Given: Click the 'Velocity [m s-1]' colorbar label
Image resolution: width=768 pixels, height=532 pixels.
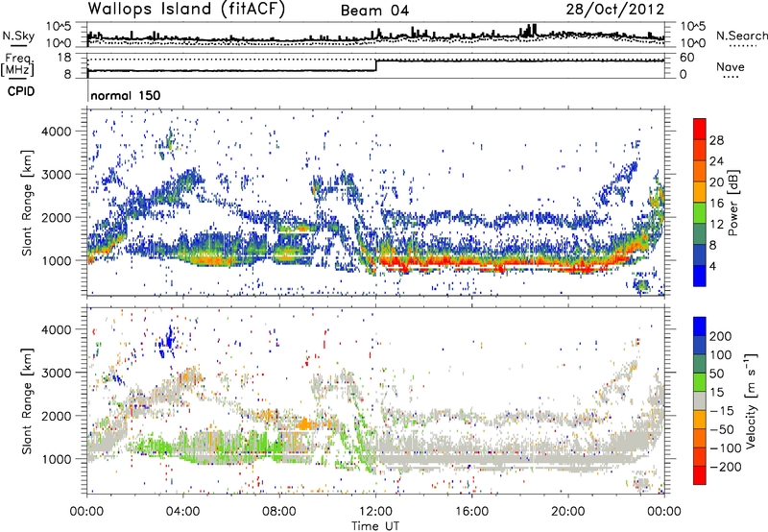Looking at the screenshot, I should coord(751,400).
